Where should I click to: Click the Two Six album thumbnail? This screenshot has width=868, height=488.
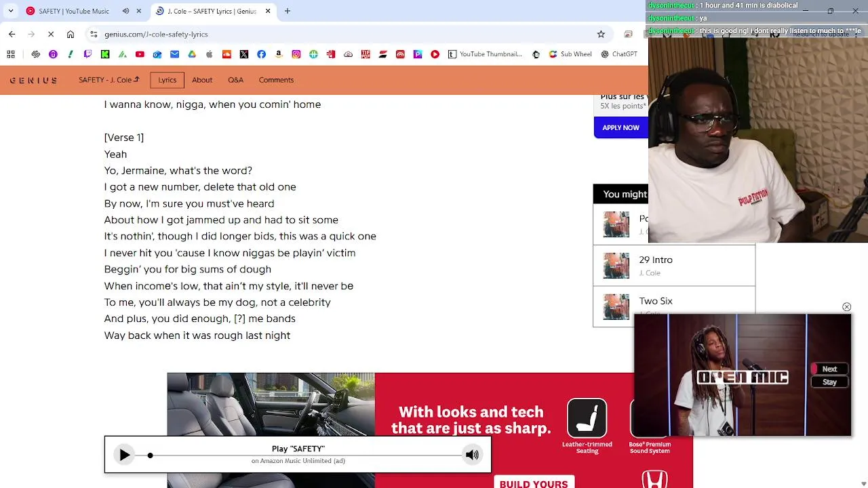(616, 307)
